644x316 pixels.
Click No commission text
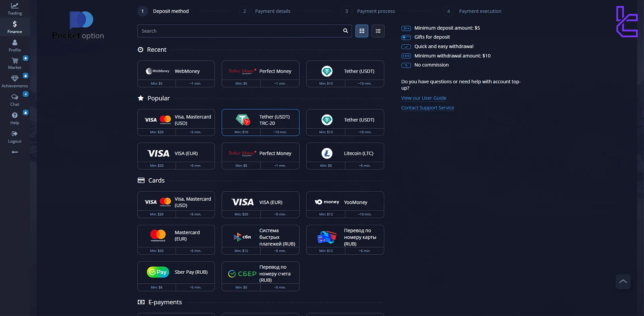point(431,65)
